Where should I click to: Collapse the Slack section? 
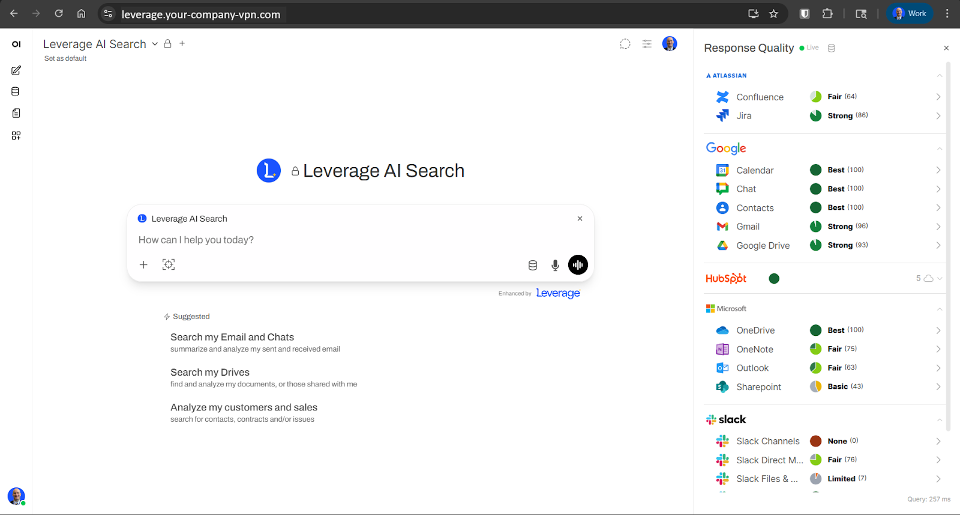click(x=939, y=419)
